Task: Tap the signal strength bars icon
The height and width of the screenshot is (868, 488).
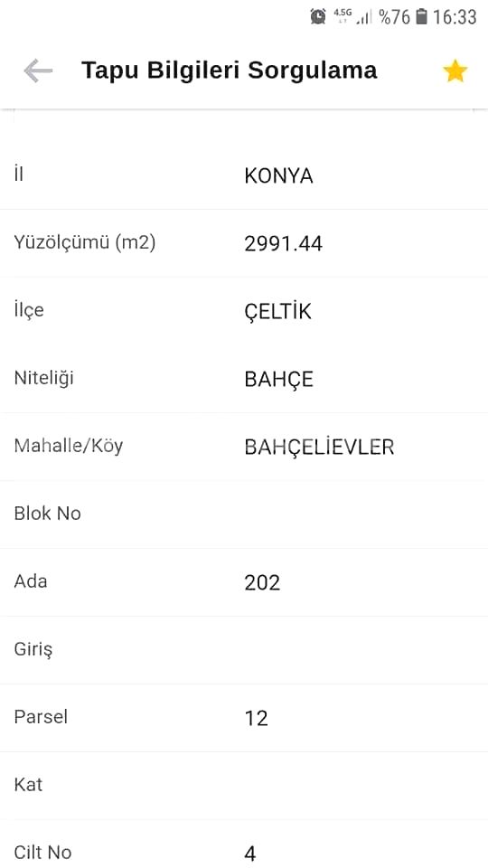Action: click(x=364, y=16)
